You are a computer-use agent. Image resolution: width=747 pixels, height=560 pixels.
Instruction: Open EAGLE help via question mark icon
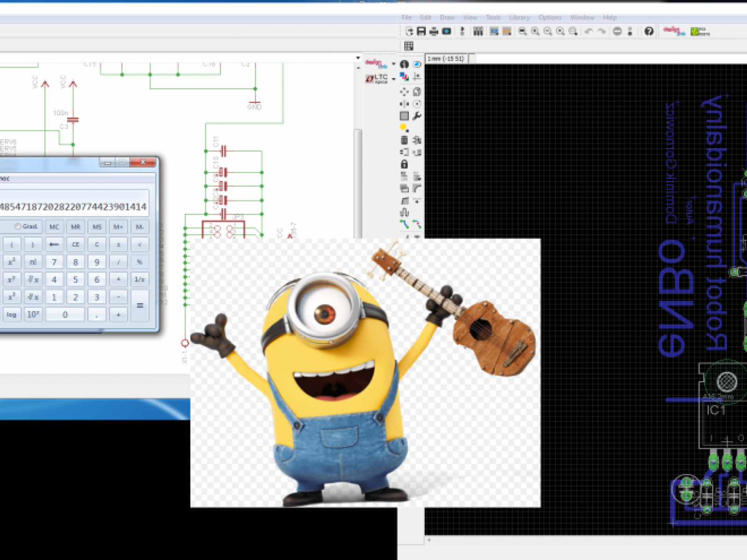click(x=649, y=31)
